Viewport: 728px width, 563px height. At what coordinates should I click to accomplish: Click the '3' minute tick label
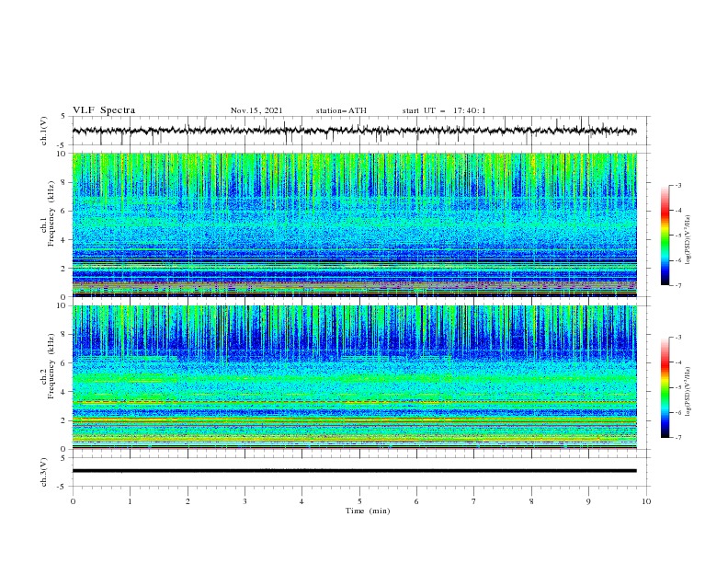tap(245, 501)
